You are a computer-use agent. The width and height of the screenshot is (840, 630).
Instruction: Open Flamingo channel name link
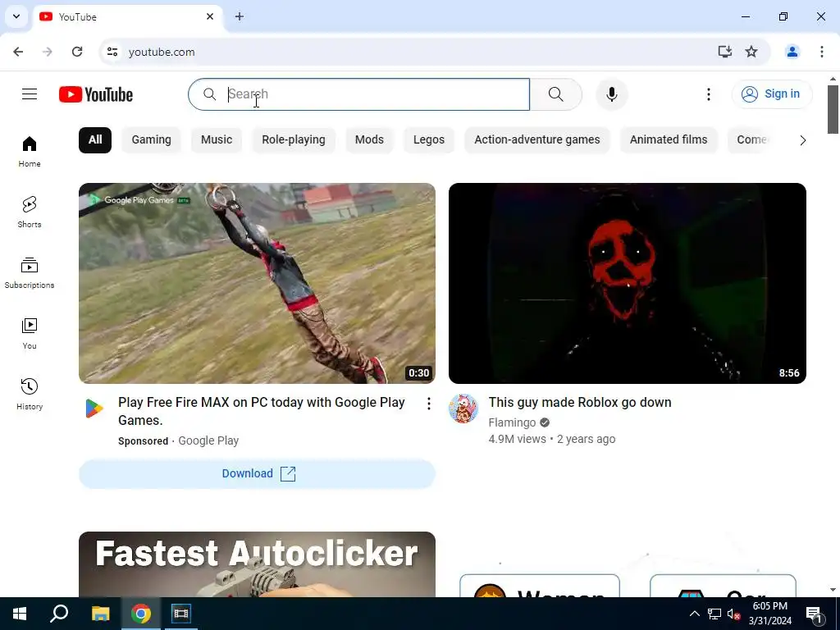(x=512, y=422)
